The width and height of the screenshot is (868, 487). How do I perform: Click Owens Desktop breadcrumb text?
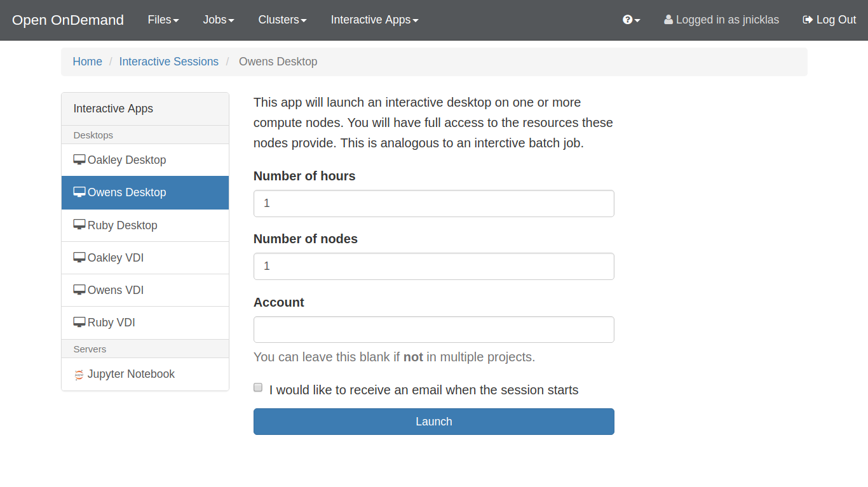coord(278,62)
